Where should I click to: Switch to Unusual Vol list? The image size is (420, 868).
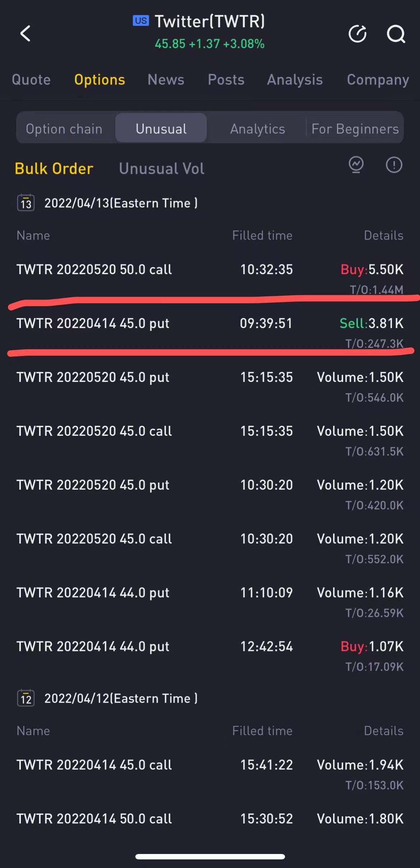click(162, 168)
